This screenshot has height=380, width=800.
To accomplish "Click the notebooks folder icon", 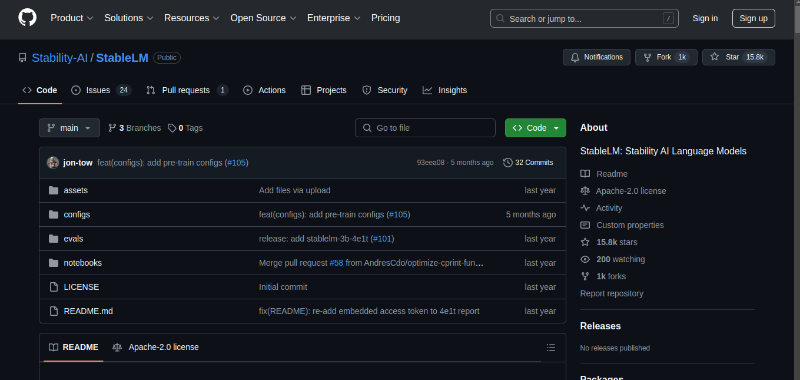I will (53, 263).
